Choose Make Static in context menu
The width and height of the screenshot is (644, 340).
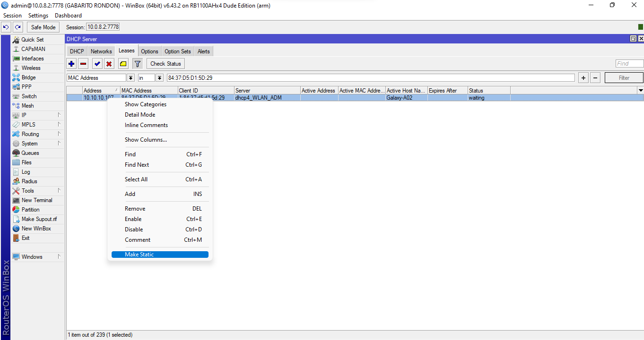pos(160,255)
